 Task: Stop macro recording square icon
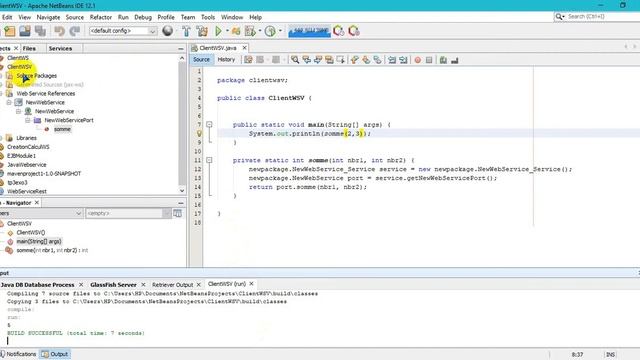click(x=429, y=60)
